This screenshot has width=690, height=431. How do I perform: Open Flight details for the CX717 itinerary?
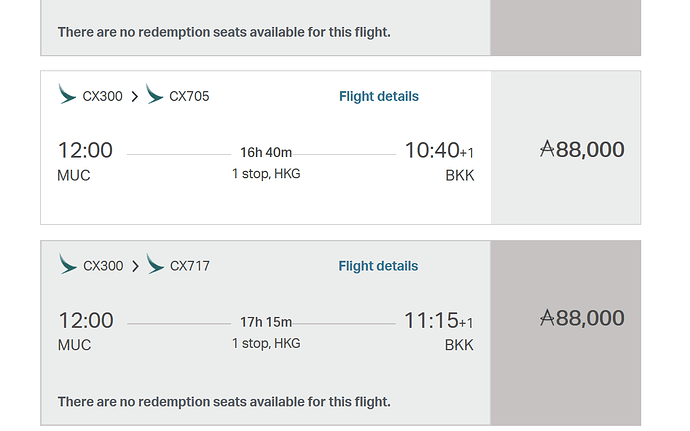[378, 266]
